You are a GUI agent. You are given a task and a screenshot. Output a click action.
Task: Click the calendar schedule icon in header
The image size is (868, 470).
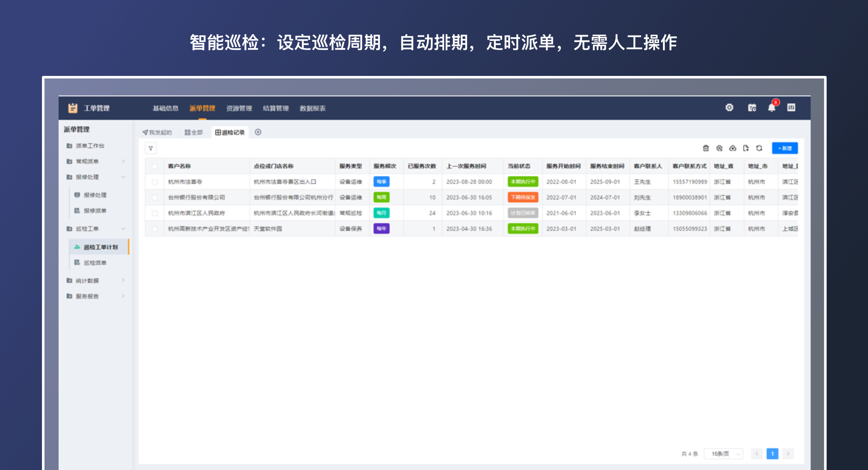click(x=752, y=108)
